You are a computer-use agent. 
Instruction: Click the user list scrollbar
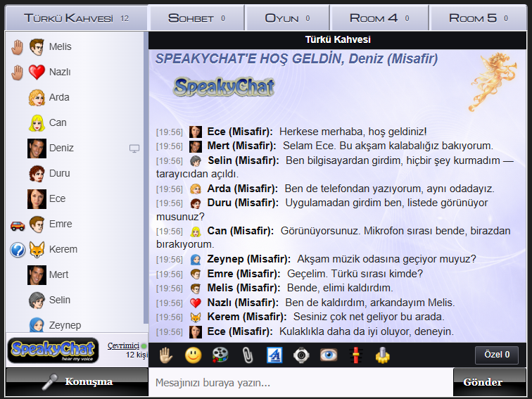tap(146, 177)
